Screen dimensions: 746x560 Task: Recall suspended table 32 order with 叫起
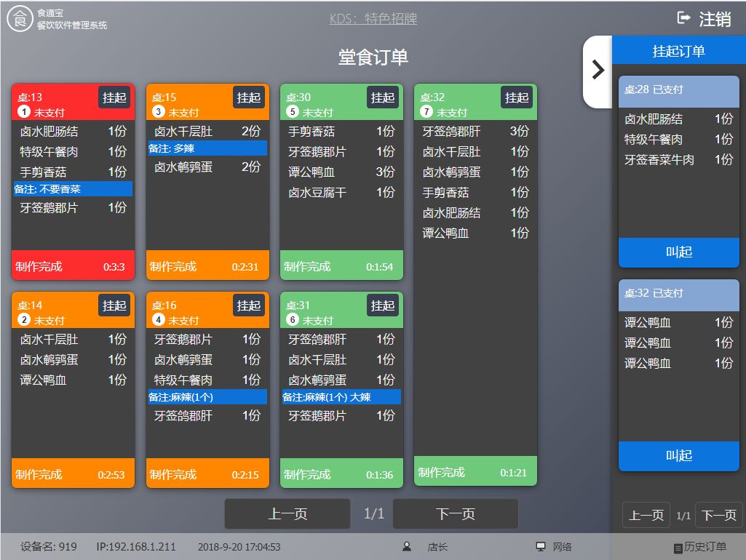coord(679,456)
